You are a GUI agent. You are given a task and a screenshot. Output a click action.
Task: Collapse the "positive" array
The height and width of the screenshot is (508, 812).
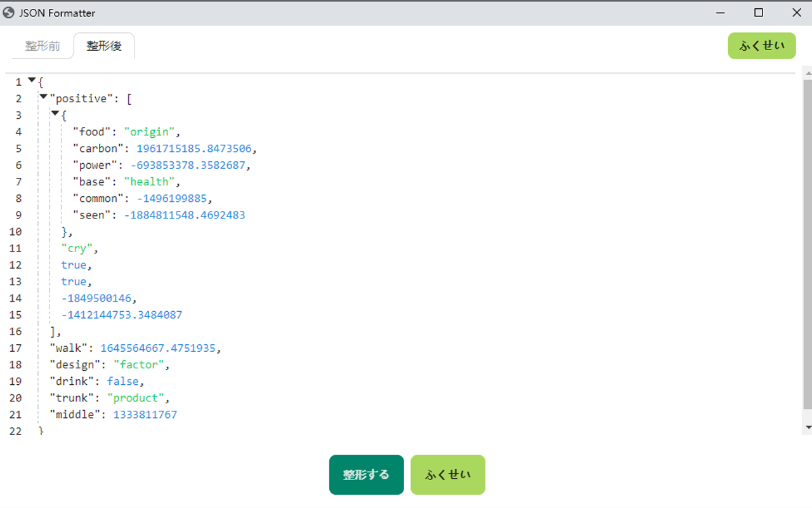pyautogui.click(x=43, y=97)
